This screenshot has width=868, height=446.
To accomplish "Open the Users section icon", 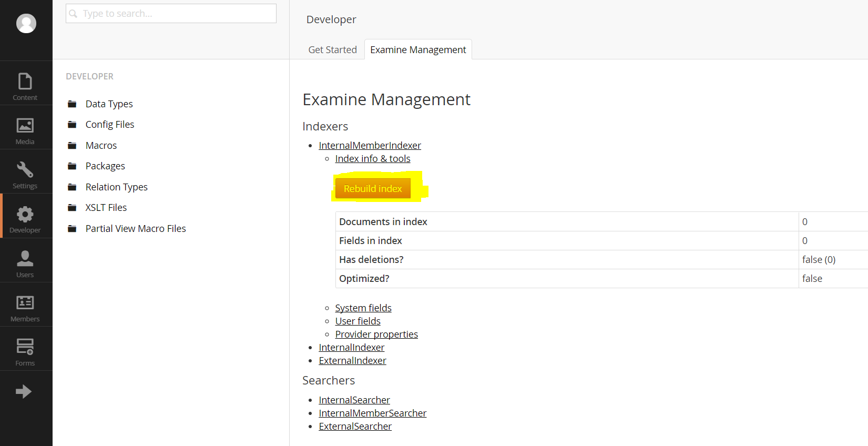I will pyautogui.click(x=25, y=260).
